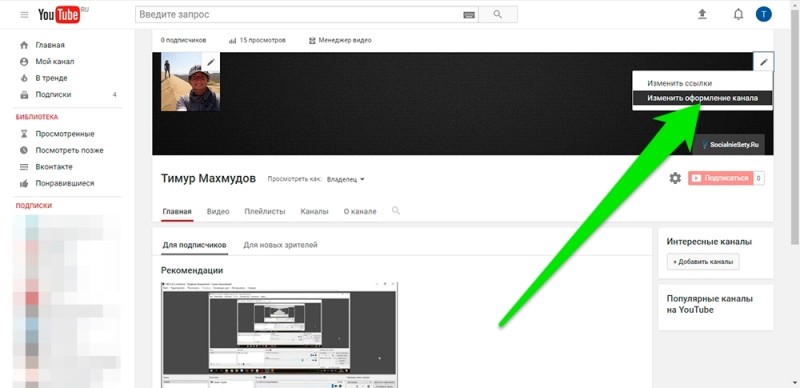Select Изменить оформление канала menu item
Viewport: 800px width, 388px height.
click(702, 98)
